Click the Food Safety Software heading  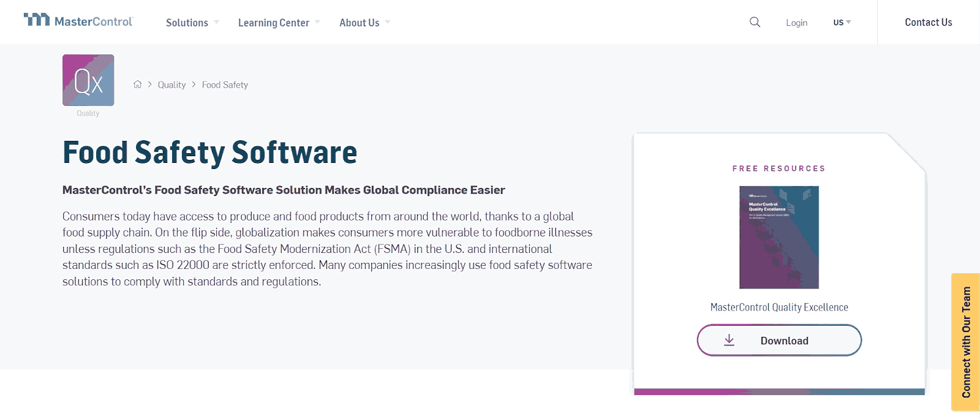coord(209,153)
